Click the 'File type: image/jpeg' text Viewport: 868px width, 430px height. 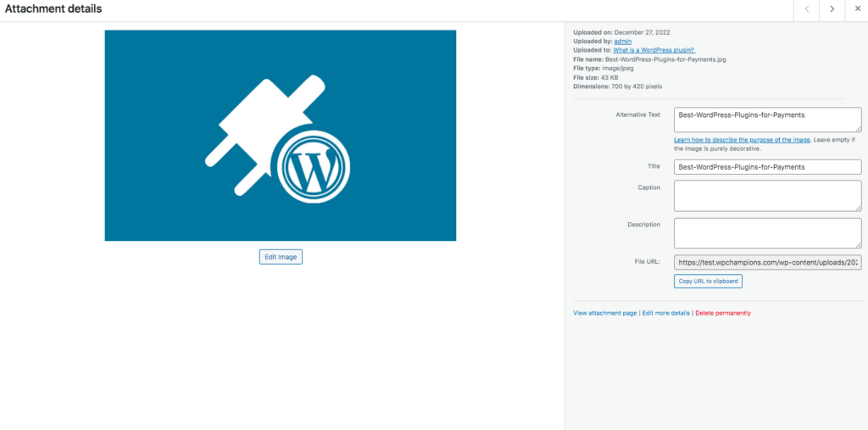pyautogui.click(x=604, y=68)
